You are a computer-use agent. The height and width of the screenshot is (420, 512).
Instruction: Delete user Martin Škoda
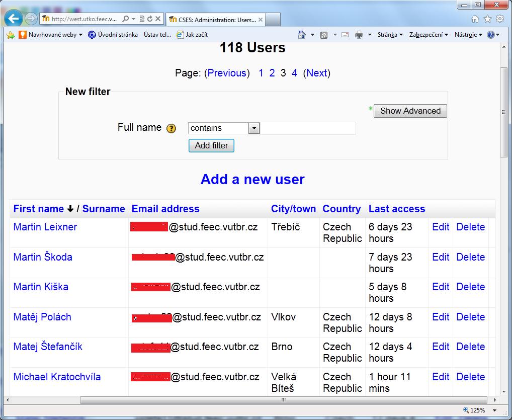tap(471, 257)
